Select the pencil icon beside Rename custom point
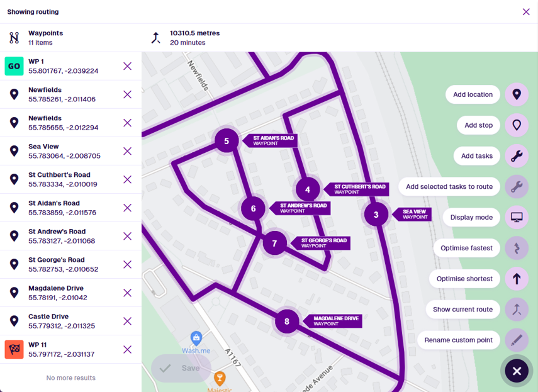538x392 pixels. [517, 340]
